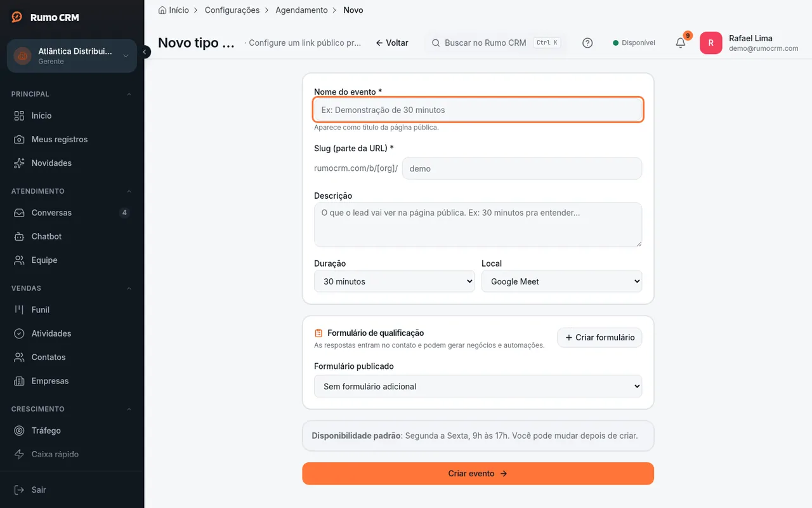Click the Atividades check-circle icon

point(20,333)
